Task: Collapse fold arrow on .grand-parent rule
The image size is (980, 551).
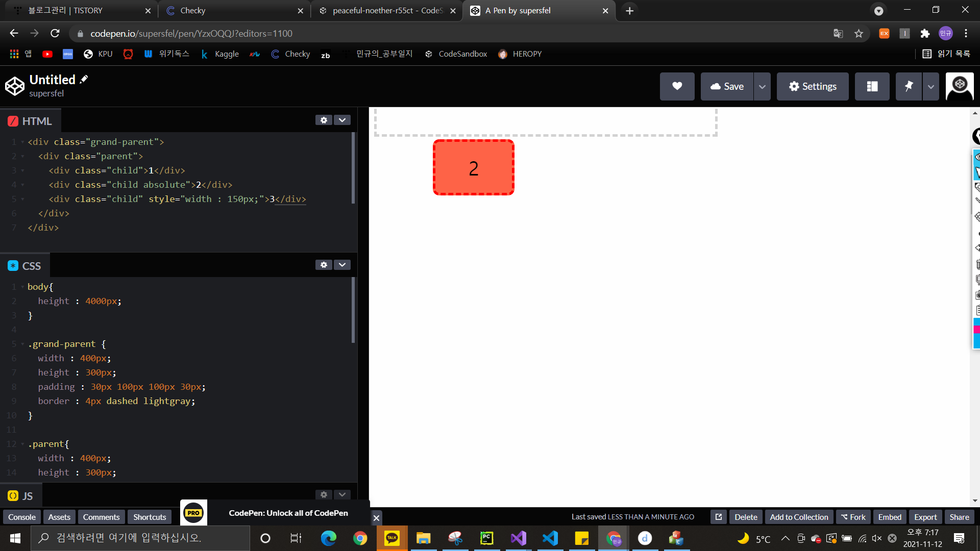Action: (22, 344)
